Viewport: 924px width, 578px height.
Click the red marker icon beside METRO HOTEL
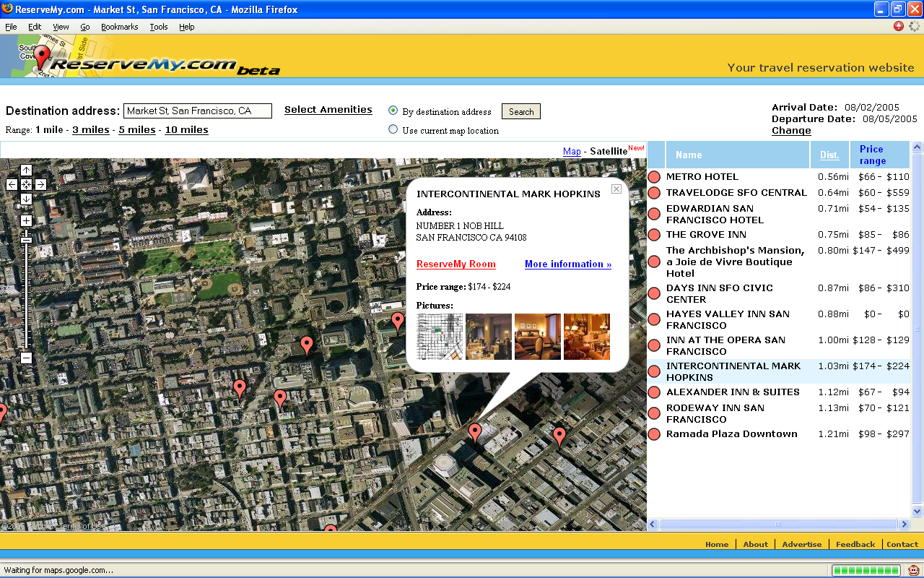(654, 177)
